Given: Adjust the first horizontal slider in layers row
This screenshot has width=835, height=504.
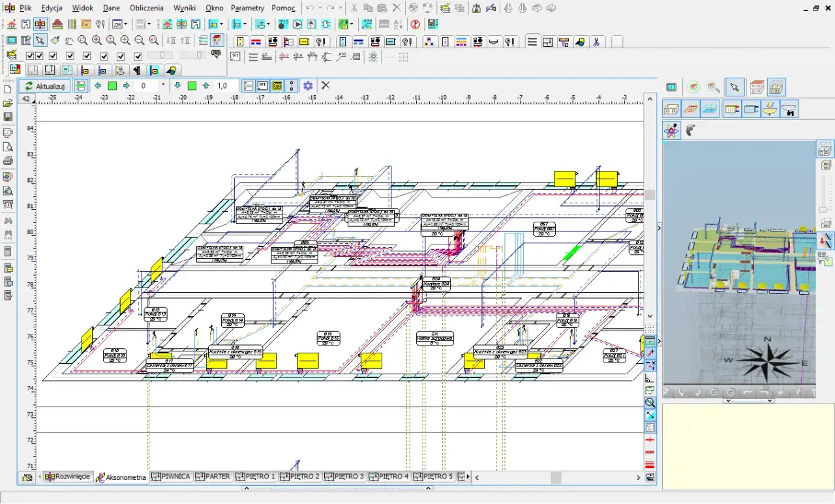Looking at the screenshot, I should tap(160, 56).
